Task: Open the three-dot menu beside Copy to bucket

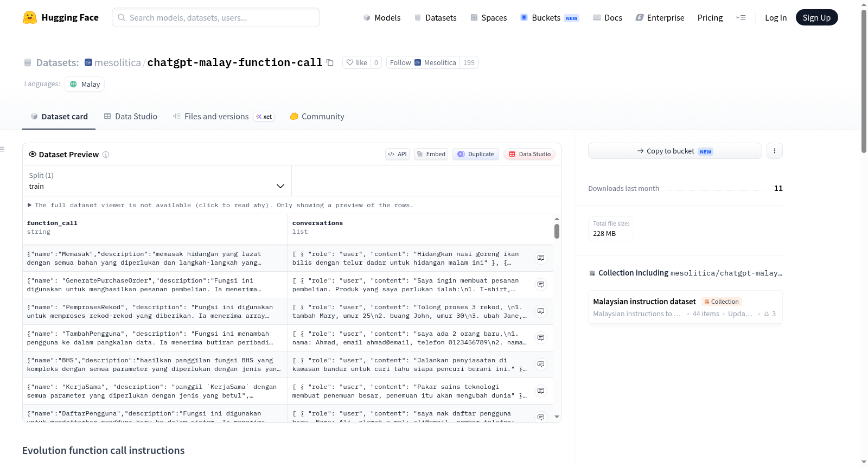Action: (775, 151)
